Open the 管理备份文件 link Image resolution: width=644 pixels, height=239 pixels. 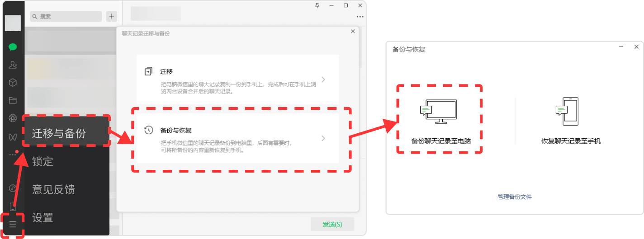pyautogui.click(x=515, y=197)
